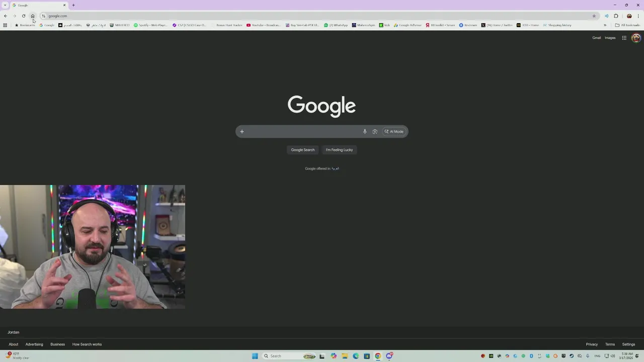The width and height of the screenshot is (644, 362).
Task: Open Microsoft Store from the taskbar
Action: coord(367,356)
